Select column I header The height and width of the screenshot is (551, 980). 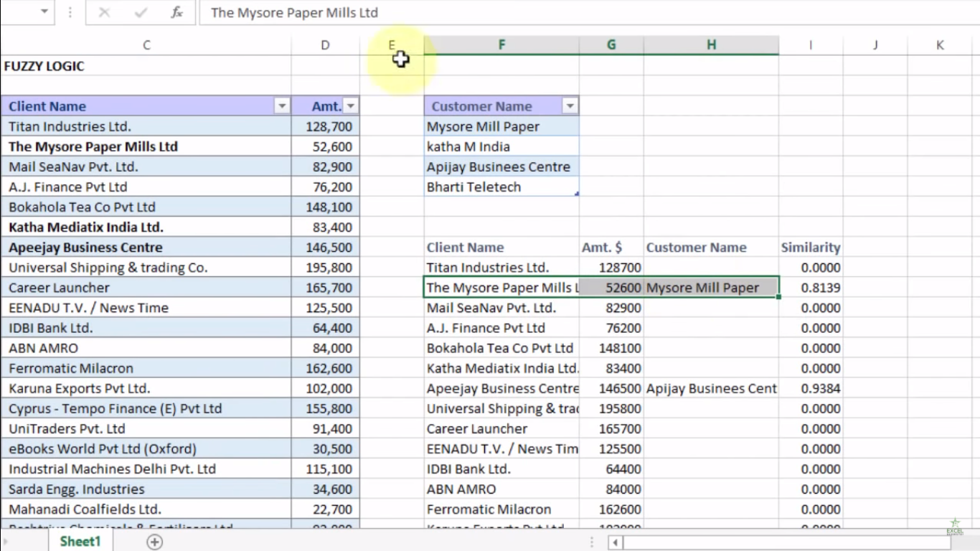[811, 45]
